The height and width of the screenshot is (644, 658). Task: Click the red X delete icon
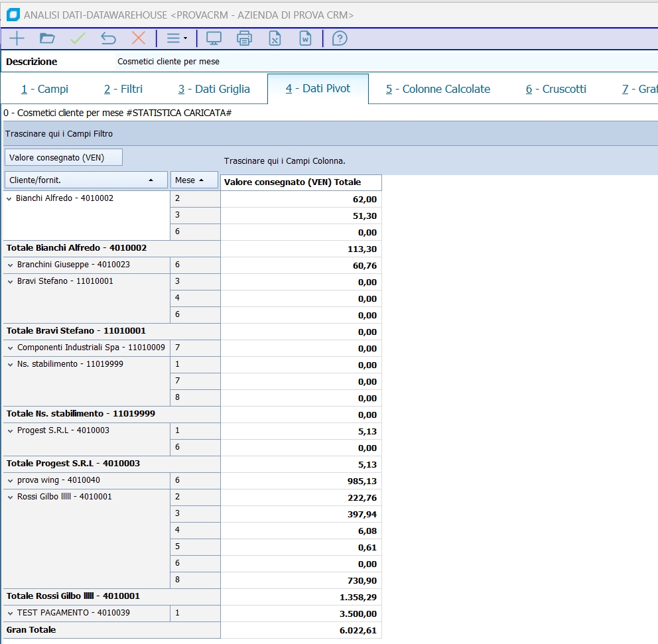[139, 38]
